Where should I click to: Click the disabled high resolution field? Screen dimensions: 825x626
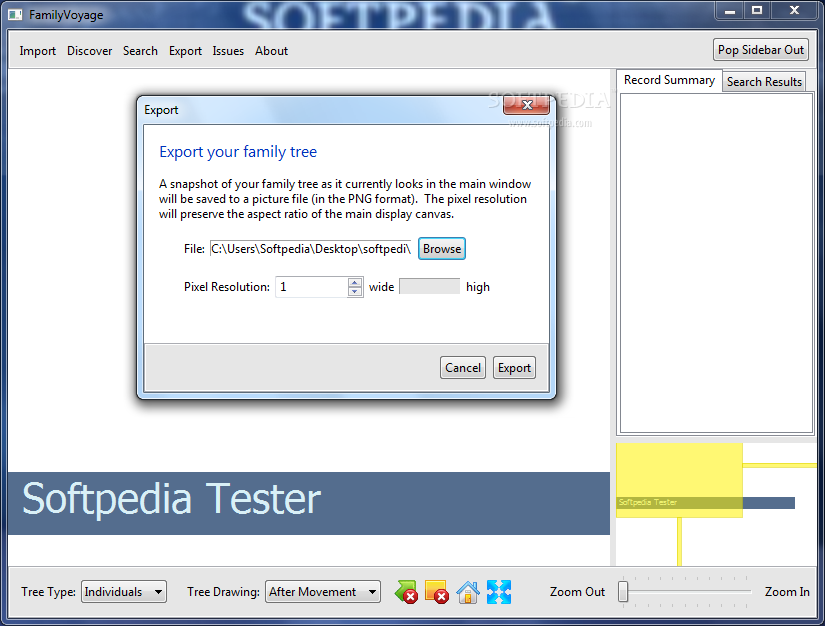point(429,287)
